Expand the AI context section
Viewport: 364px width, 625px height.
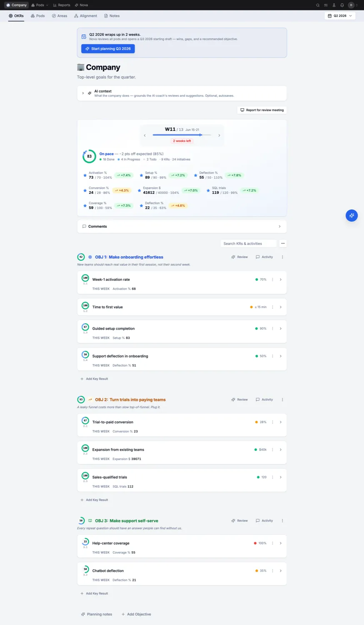point(182,93)
